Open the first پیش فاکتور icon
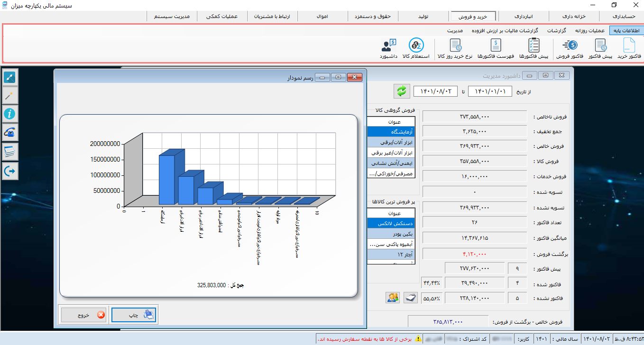 (600, 49)
